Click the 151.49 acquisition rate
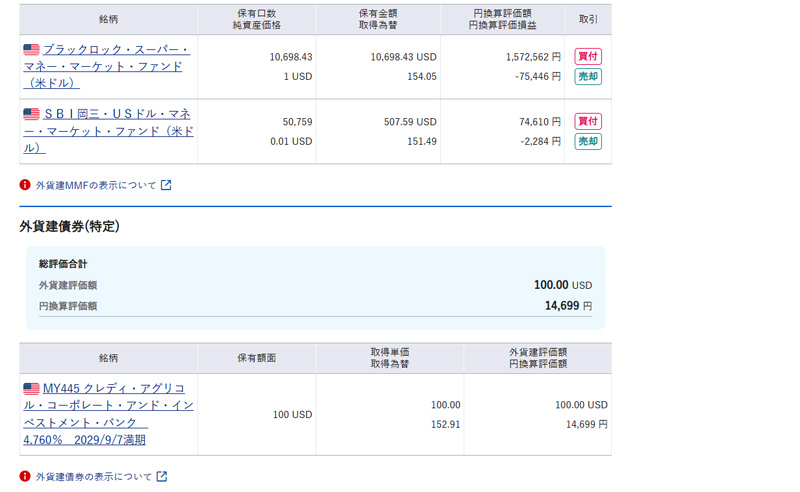Viewport: 800px width, 492px height. click(421, 141)
